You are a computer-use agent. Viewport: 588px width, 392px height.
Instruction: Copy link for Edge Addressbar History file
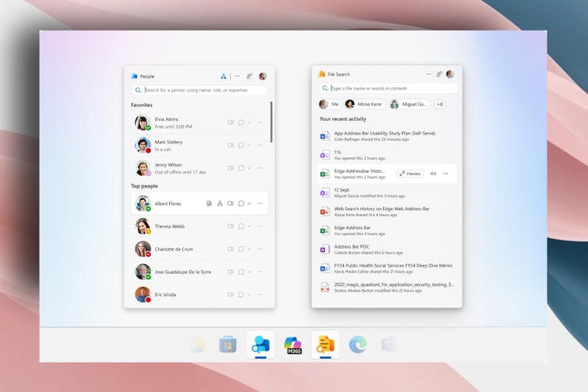click(433, 174)
